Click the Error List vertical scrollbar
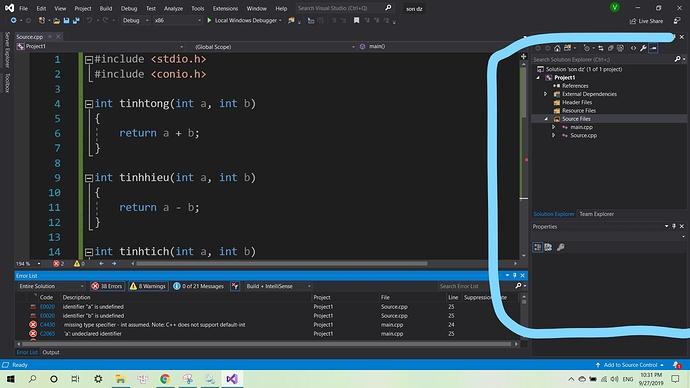 point(524,317)
